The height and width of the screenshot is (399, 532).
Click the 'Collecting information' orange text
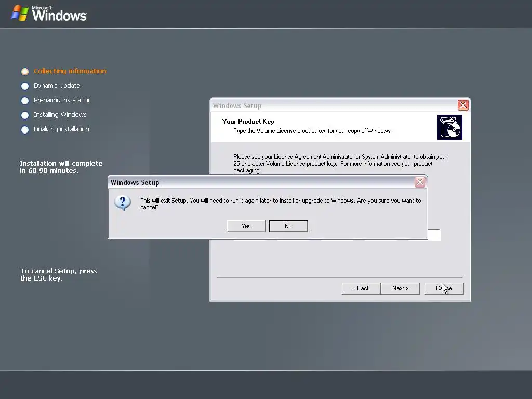(70, 71)
